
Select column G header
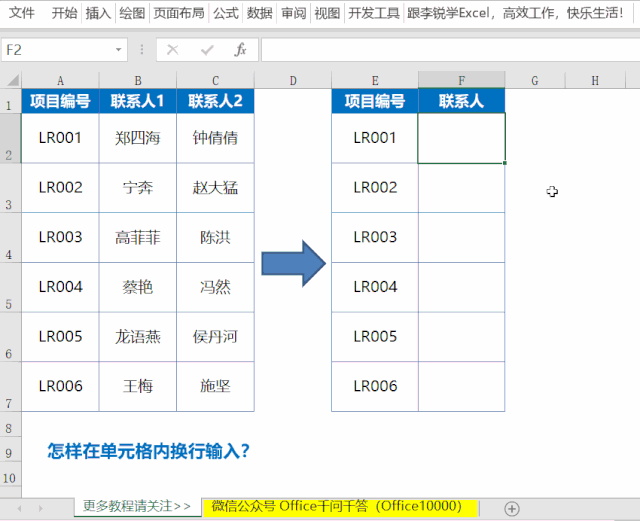point(535,80)
